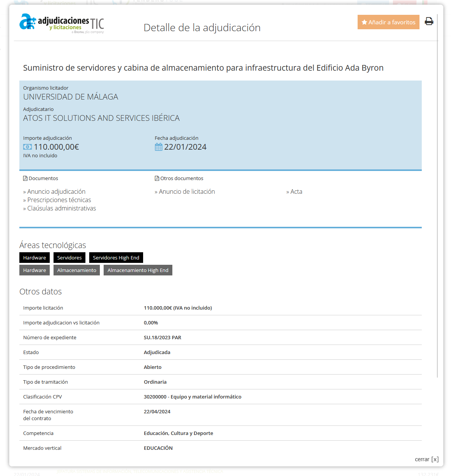451x476 pixels.
Task: Click the Servidores tag
Action: pyautogui.click(x=69, y=258)
